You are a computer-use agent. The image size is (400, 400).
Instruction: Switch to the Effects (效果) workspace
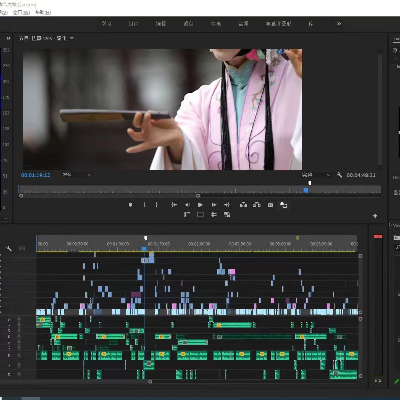pyautogui.click(x=216, y=24)
